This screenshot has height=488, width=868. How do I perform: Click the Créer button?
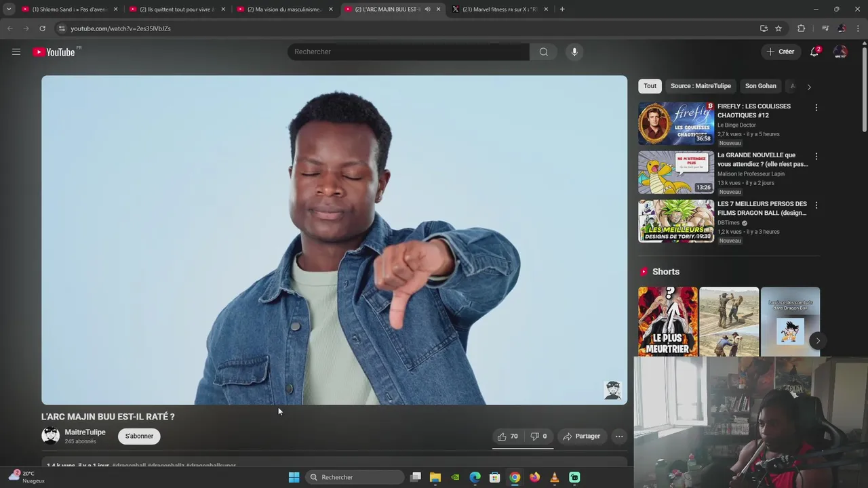[781, 52]
